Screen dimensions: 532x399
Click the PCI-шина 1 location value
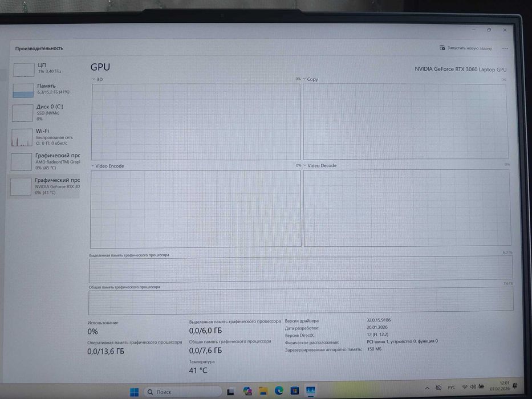pos(403,341)
